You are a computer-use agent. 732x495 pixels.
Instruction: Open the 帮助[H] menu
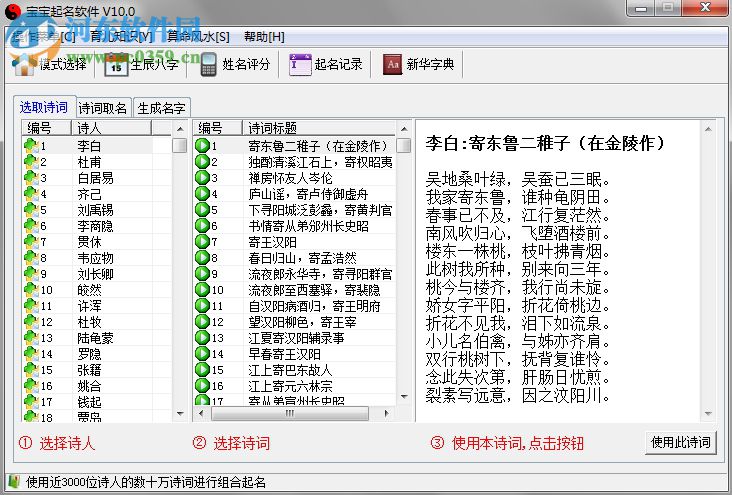(x=264, y=36)
